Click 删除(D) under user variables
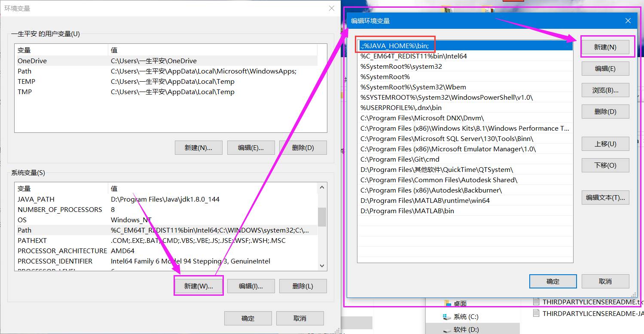Image resolution: width=644 pixels, height=334 pixels. point(303,147)
